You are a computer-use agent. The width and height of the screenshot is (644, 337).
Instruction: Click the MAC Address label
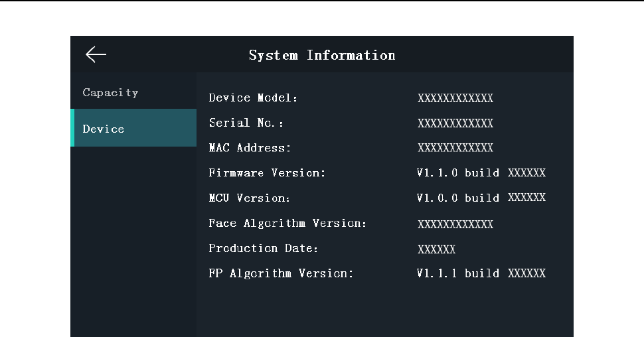tap(250, 147)
